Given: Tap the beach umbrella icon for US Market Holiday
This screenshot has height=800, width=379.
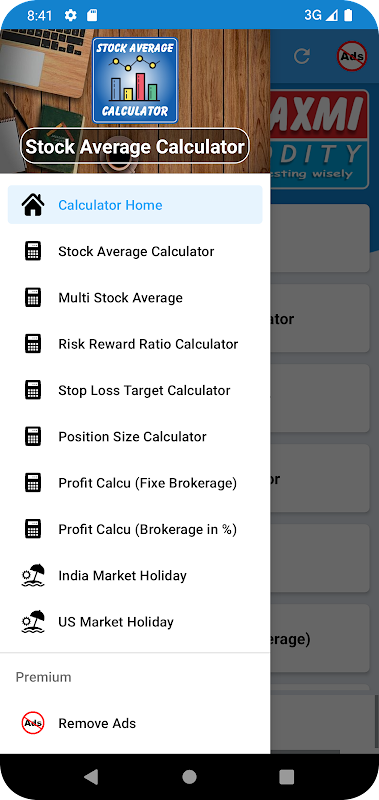Looking at the screenshot, I should 33,622.
